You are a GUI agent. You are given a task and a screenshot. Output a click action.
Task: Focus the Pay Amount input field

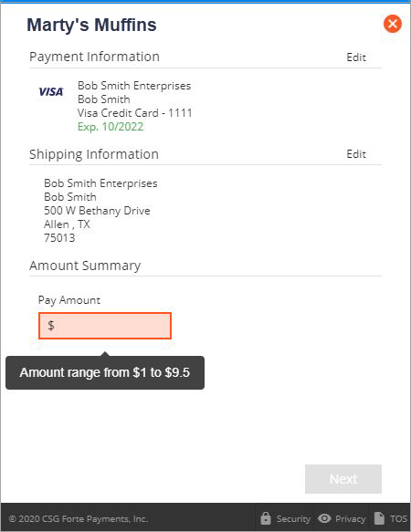pos(105,326)
